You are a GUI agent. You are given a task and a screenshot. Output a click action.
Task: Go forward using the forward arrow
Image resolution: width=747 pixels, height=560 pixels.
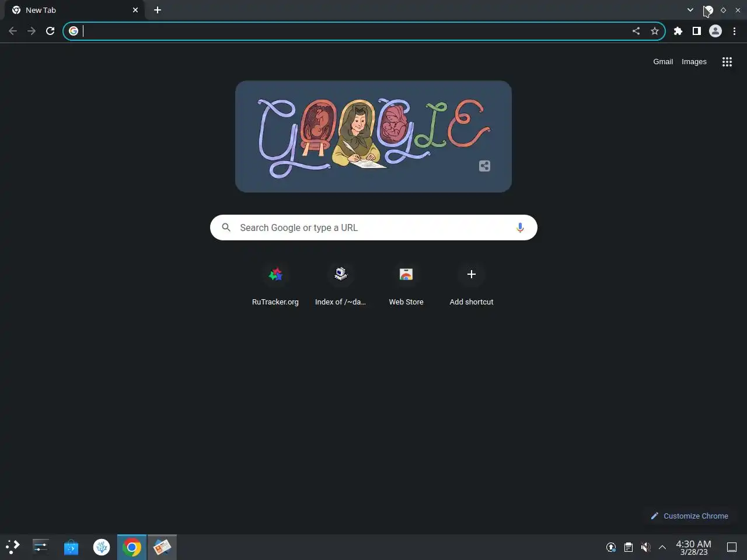(x=32, y=31)
